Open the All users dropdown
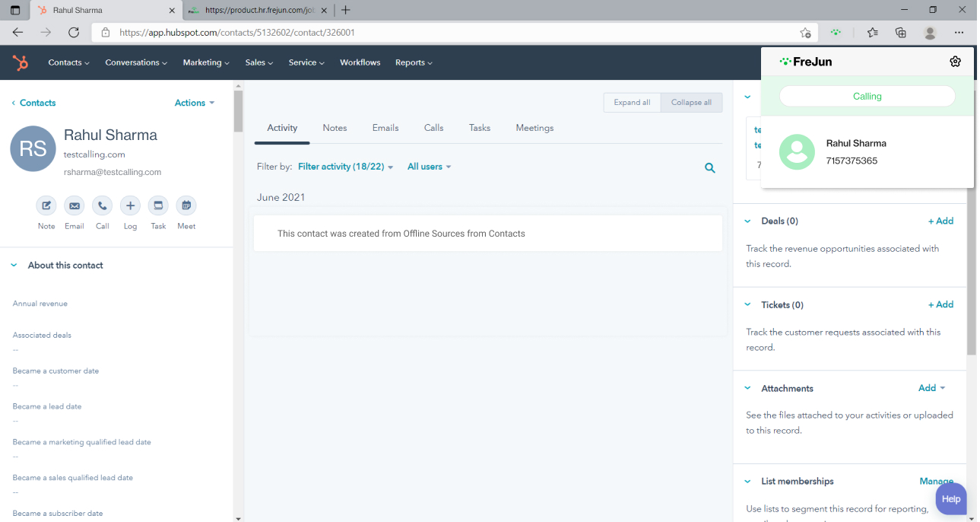This screenshot has width=980, height=522. (x=430, y=167)
